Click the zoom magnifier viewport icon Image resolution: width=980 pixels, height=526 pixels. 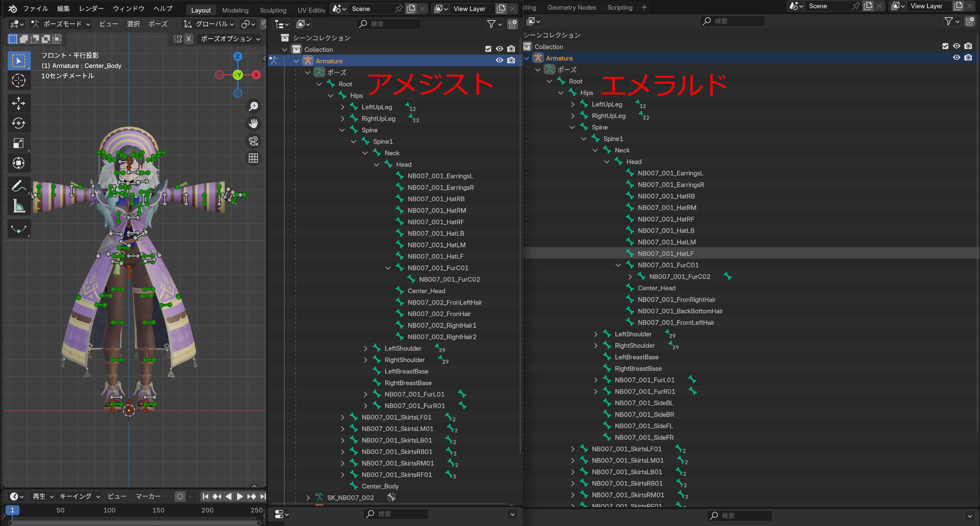click(253, 106)
